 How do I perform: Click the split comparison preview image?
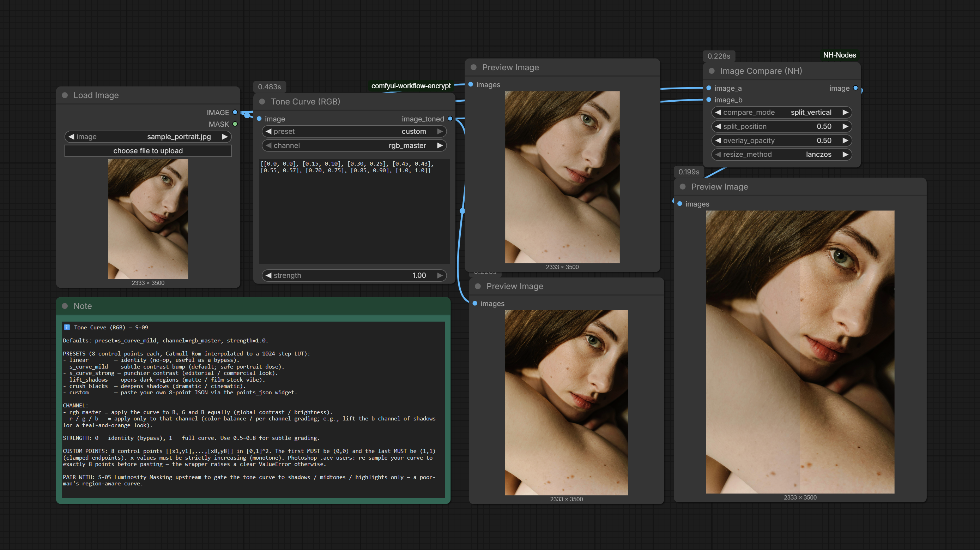pyautogui.click(x=800, y=352)
